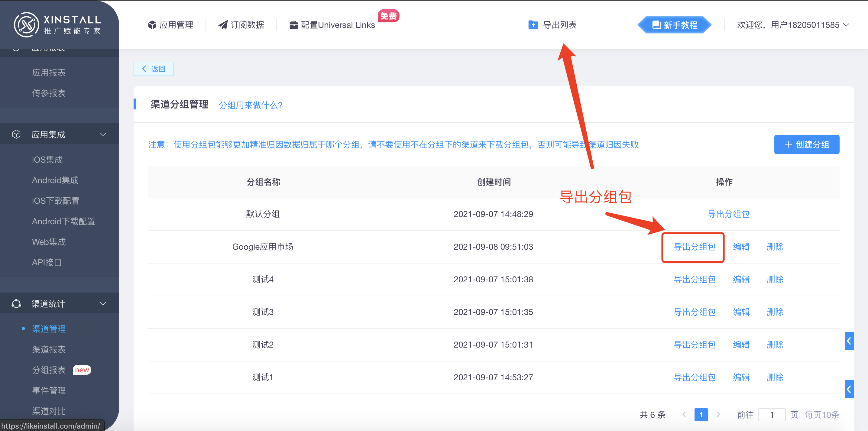Edit the 测试2 group
868x431 pixels.
(741, 345)
